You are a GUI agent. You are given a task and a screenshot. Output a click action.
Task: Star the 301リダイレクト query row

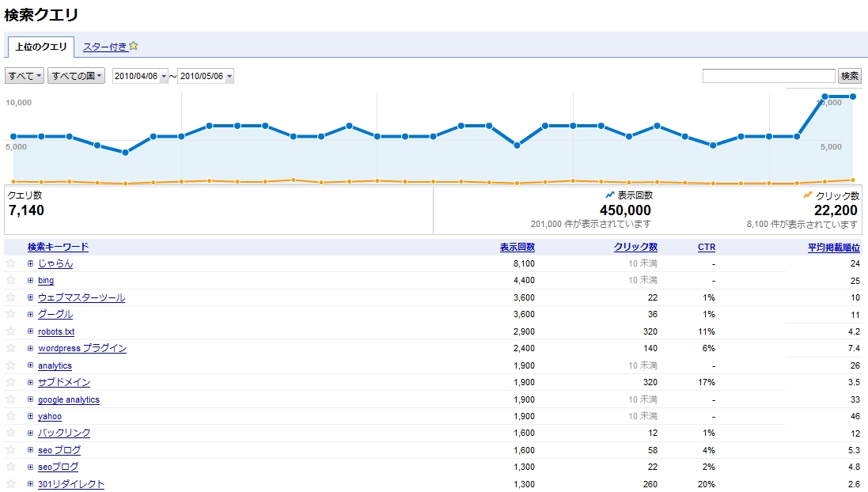[x=10, y=484]
